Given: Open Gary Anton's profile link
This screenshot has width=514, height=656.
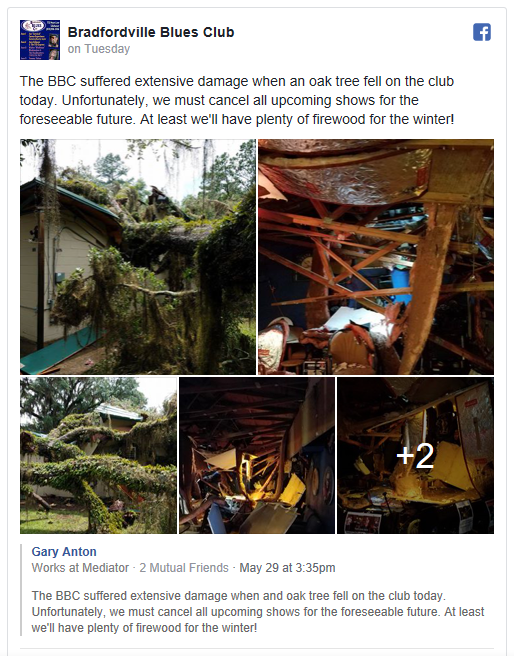Looking at the screenshot, I should (64, 552).
